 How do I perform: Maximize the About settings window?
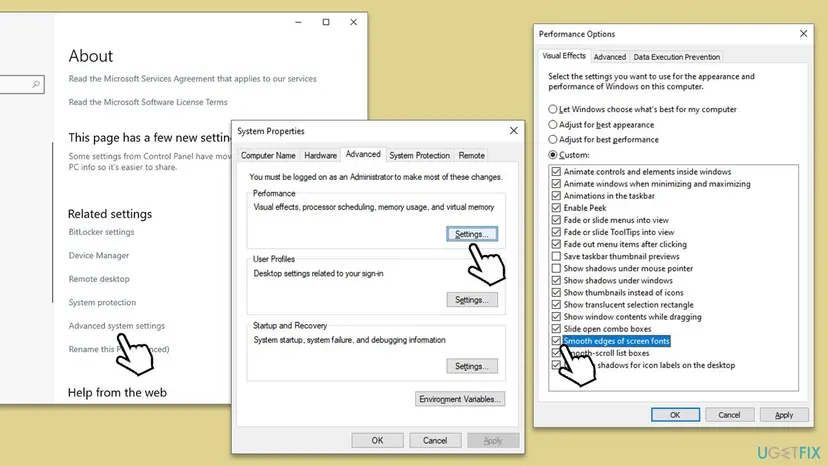tap(326, 22)
